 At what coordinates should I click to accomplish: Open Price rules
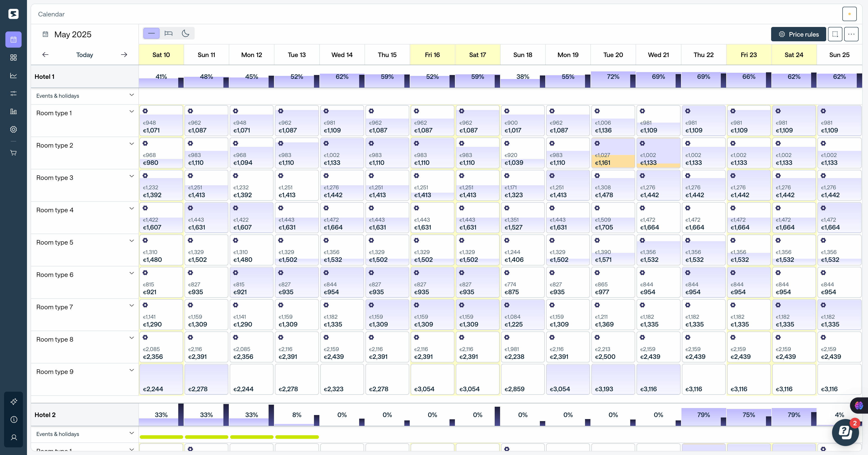click(798, 34)
